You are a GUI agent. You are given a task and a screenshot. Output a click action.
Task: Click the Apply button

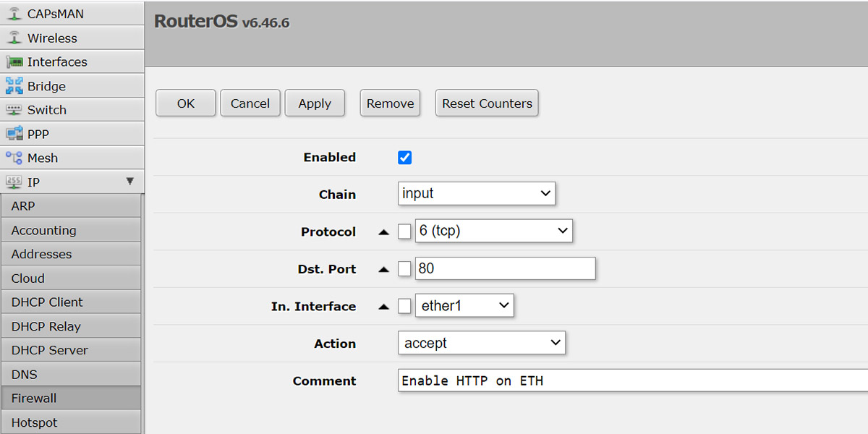click(315, 103)
